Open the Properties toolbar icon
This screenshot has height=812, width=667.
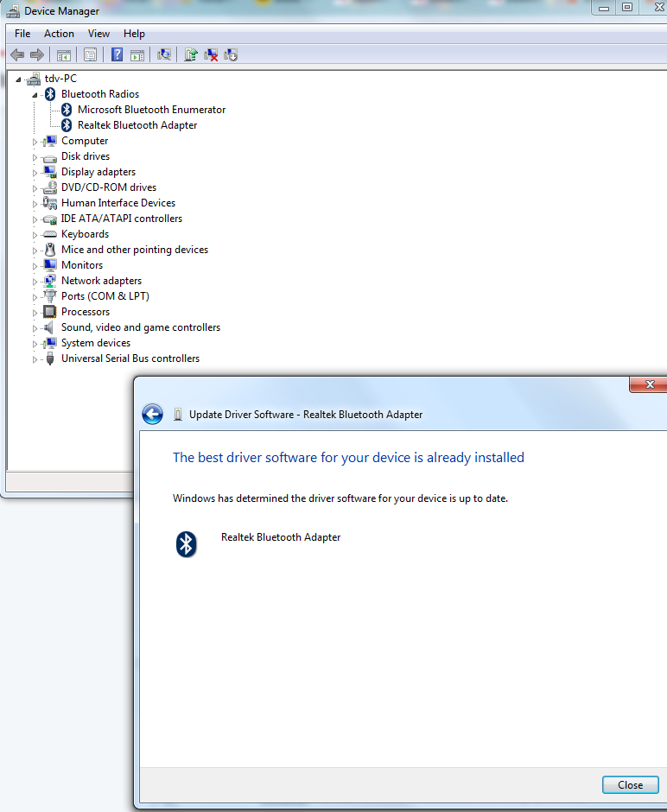pos(90,55)
